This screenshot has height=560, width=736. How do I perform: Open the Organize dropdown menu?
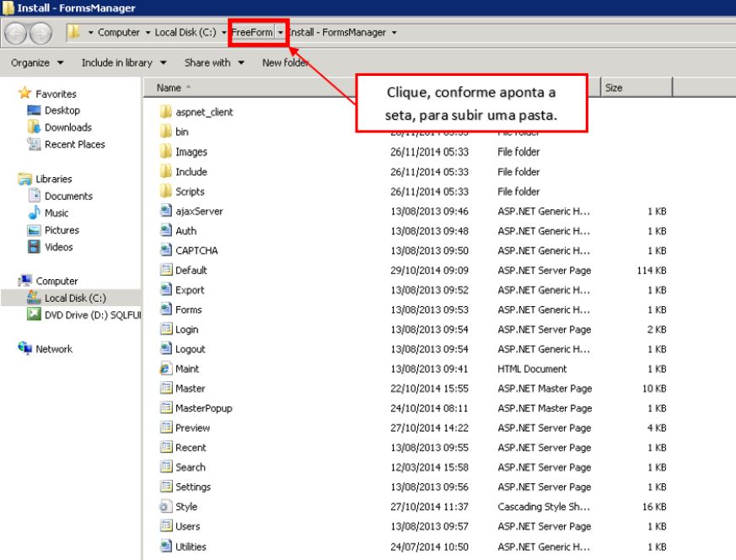click(37, 62)
